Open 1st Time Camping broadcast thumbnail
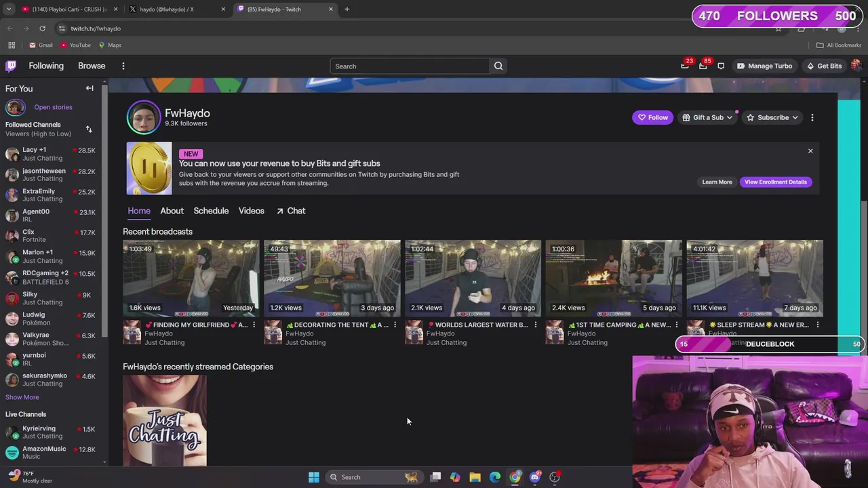 tap(614, 278)
